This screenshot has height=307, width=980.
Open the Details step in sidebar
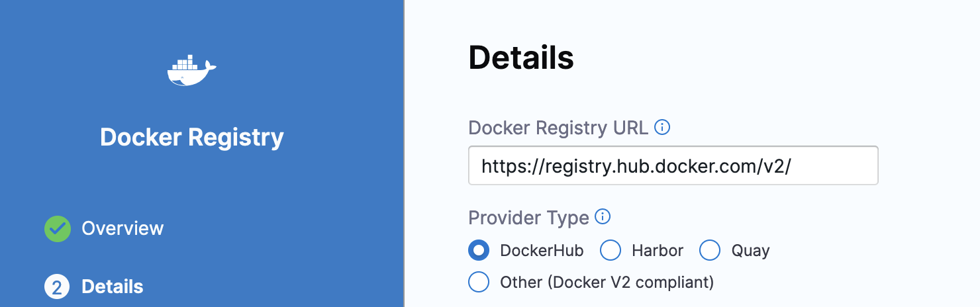113,287
